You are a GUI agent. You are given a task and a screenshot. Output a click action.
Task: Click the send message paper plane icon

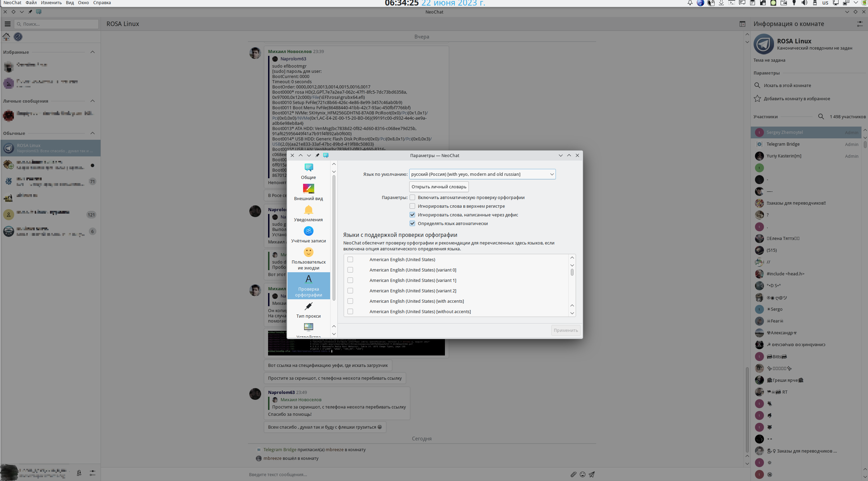tap(592, 474)
